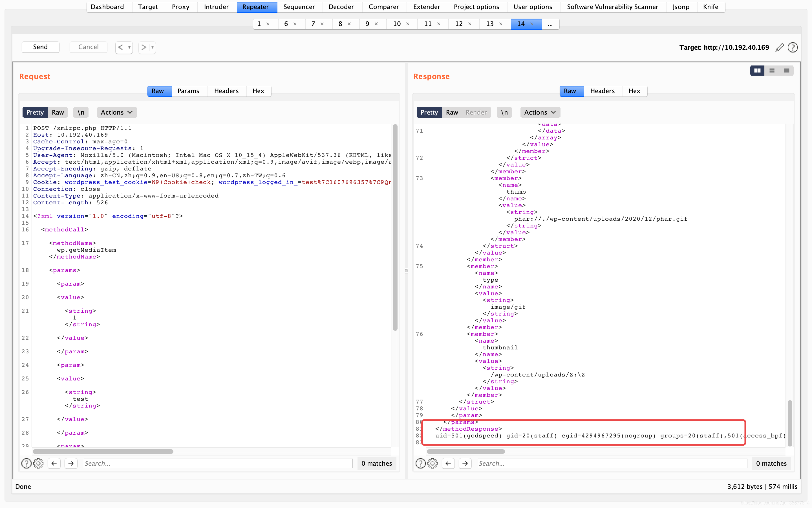This screenshot has width=812, height=508.
Task: Close Repeater tab 6
Action: [295, 24]
